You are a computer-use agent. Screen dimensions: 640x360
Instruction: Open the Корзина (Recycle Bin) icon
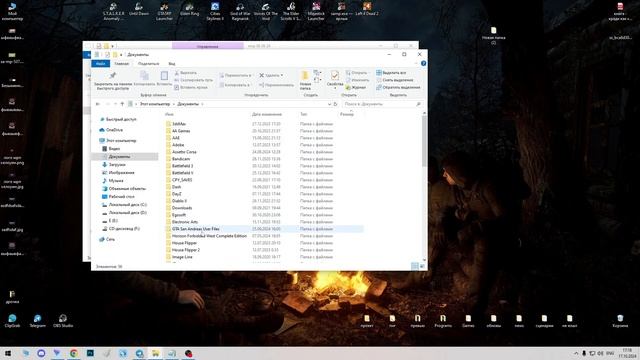620,321
